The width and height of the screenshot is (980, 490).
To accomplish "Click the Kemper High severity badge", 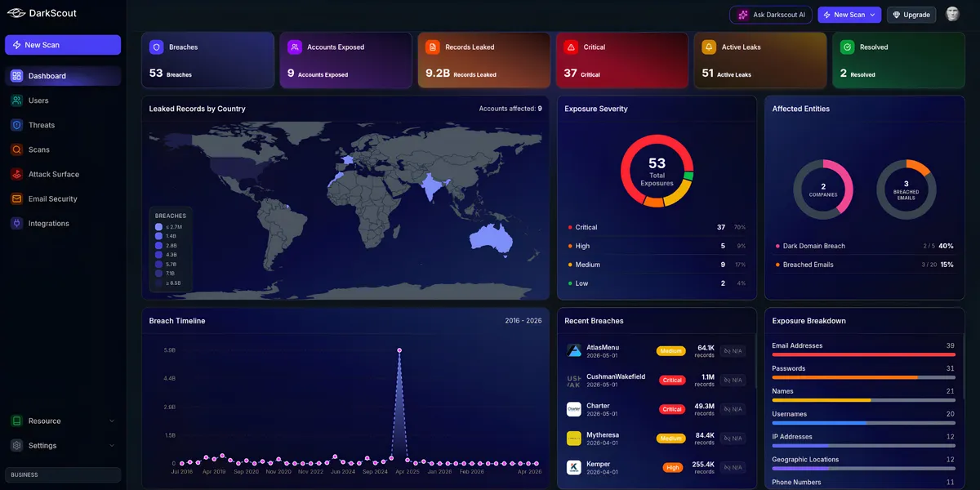I will tap(674, 468).
